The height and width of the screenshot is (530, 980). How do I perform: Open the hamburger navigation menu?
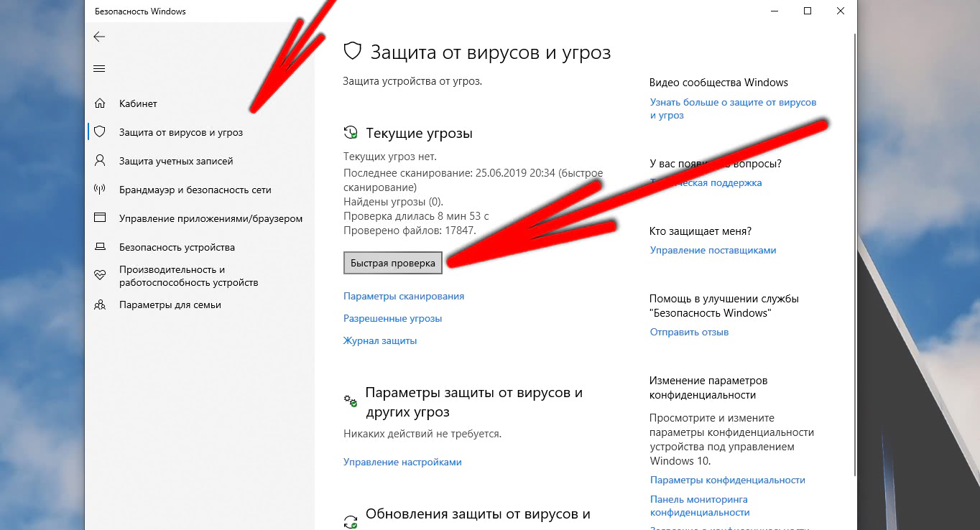click(x=100, y=69)
